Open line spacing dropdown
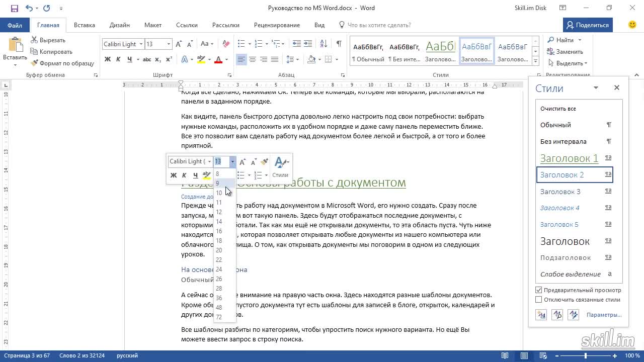 pos(292,59)
